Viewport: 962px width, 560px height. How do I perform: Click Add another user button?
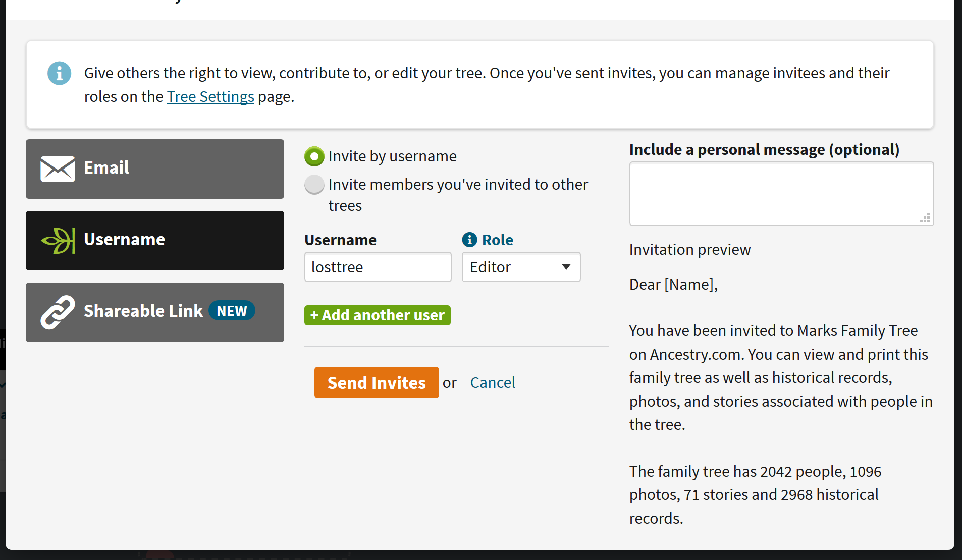(377, 315)
